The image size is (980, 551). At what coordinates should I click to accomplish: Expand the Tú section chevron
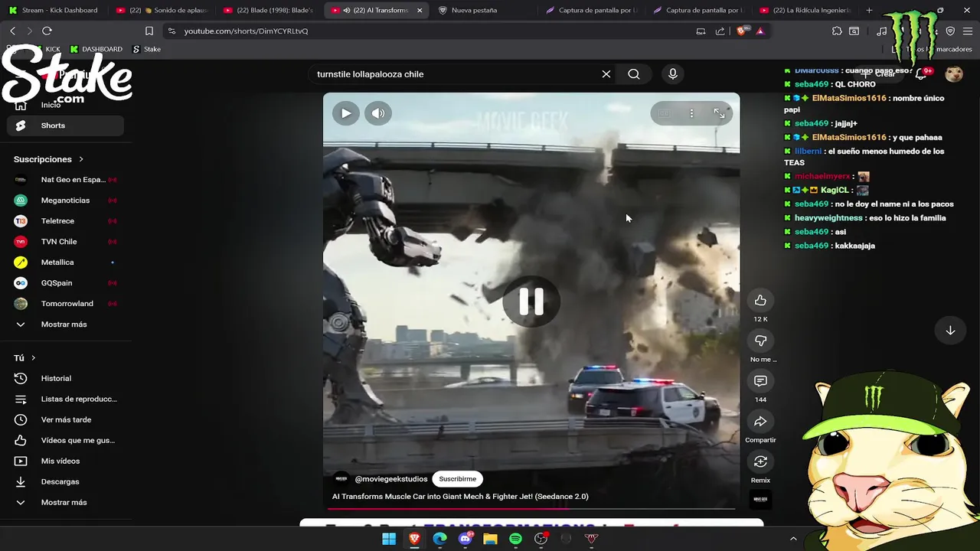pyautogui.click(x=33, y=357)
